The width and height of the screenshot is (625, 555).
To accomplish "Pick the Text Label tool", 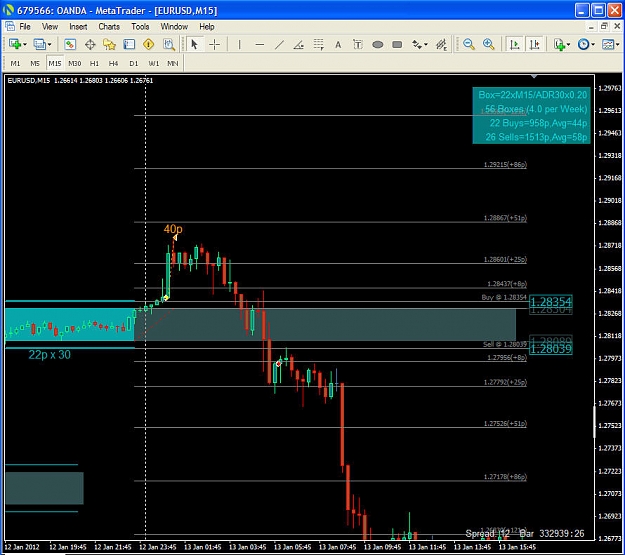I will tap(358, 44).
